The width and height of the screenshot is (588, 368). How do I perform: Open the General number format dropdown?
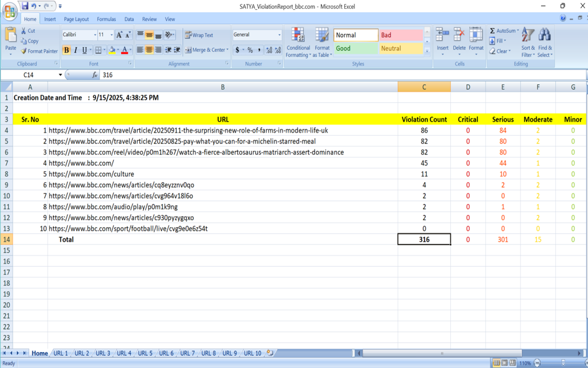pyautogui.click(x=279, y=35)
